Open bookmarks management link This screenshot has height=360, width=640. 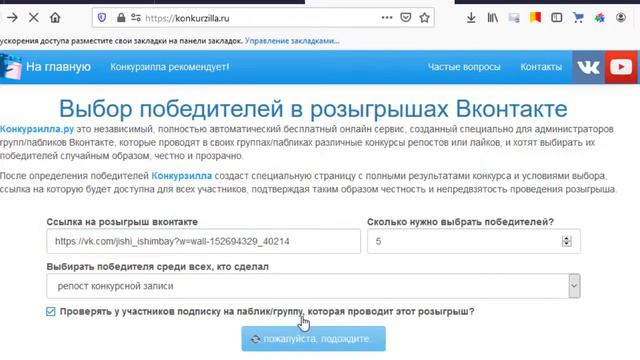click(292, 41)
